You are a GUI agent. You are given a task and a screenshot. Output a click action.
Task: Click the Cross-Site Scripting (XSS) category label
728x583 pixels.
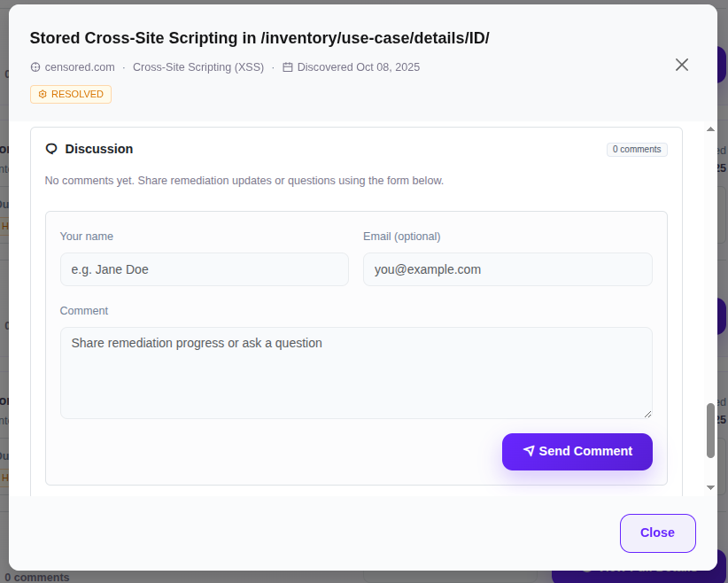(x=198, y=67)
